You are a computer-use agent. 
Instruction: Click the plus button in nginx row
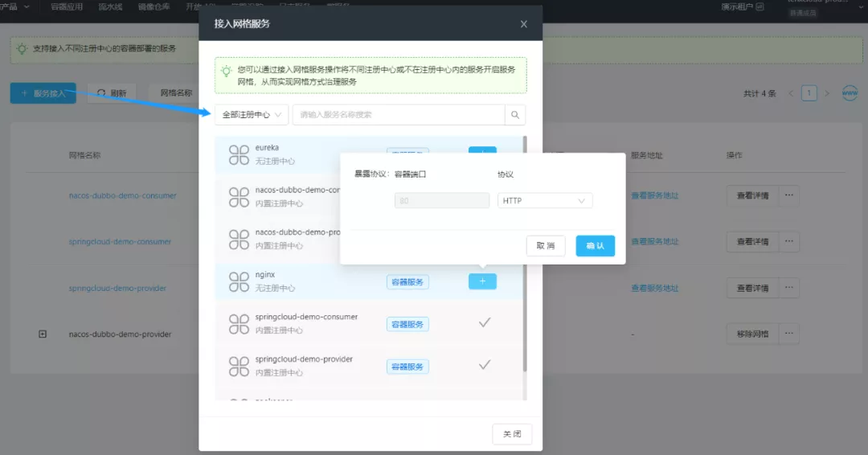pos(482,281)
